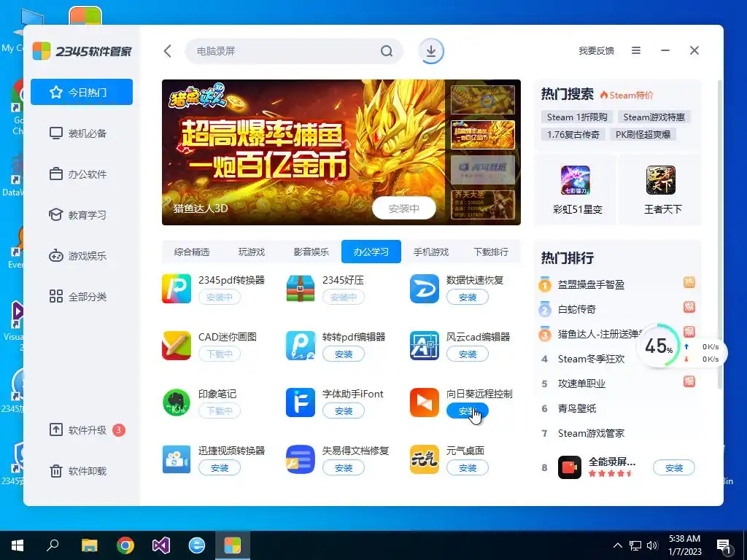The width and height of the screenshot is (747, 560).
Task: Open the hamburger menu icon
Action: point(636,50)
